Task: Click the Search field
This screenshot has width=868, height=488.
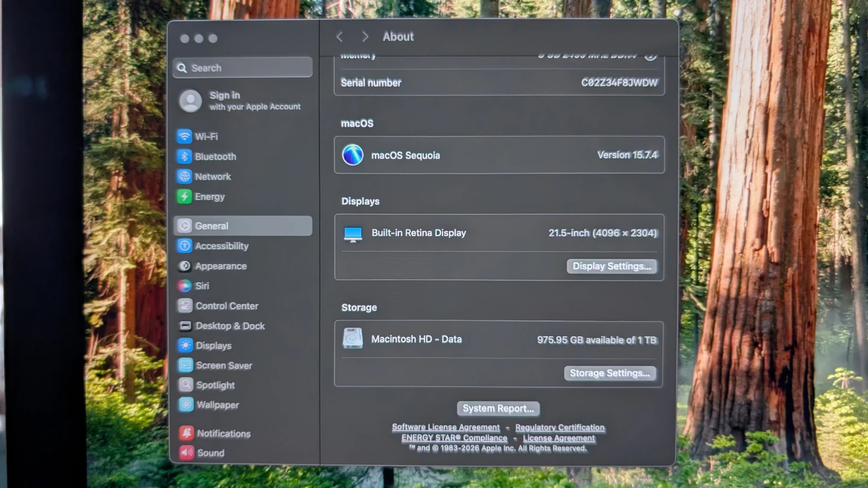Action: 243,67
